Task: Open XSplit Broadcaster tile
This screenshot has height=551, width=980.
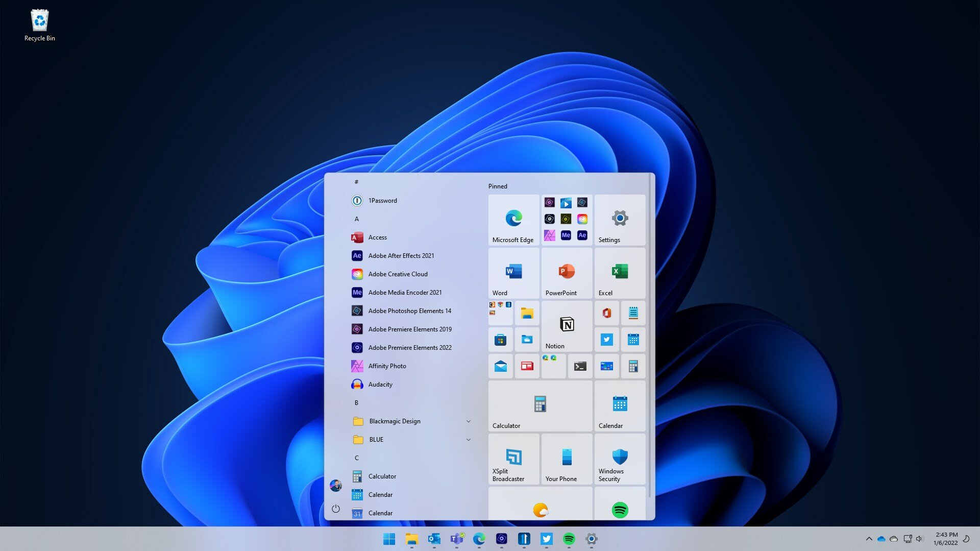Action: (513, 459)
